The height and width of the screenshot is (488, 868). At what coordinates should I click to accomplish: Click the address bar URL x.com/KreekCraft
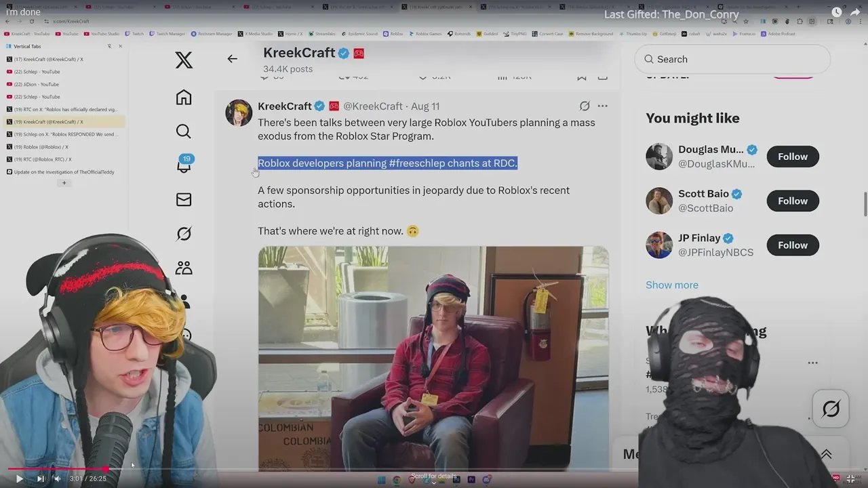[x=71, y=22]
